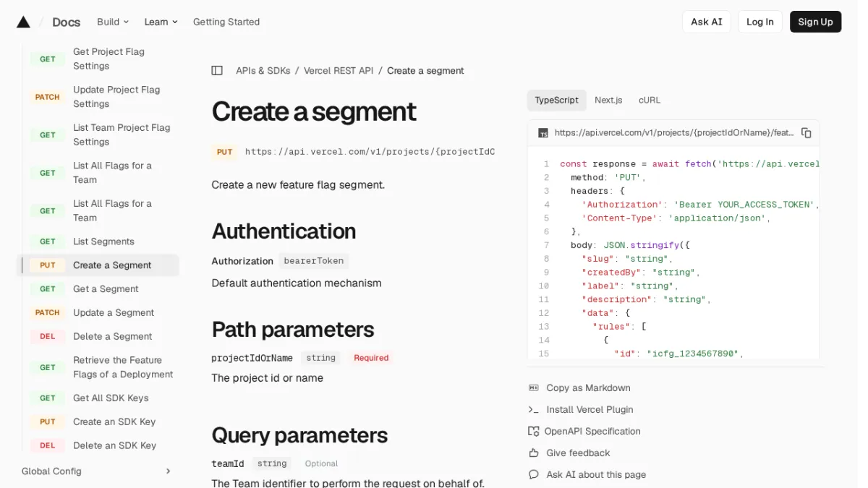The image size is (868, 488).
Task: Open Get a Segment in sidebar
Action: click(x=98, y=289)
